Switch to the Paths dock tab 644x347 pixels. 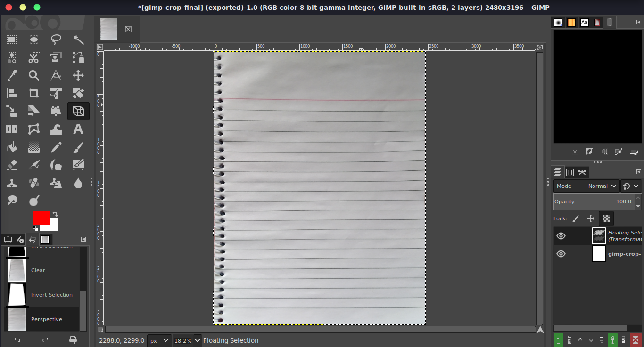point(582,172)
